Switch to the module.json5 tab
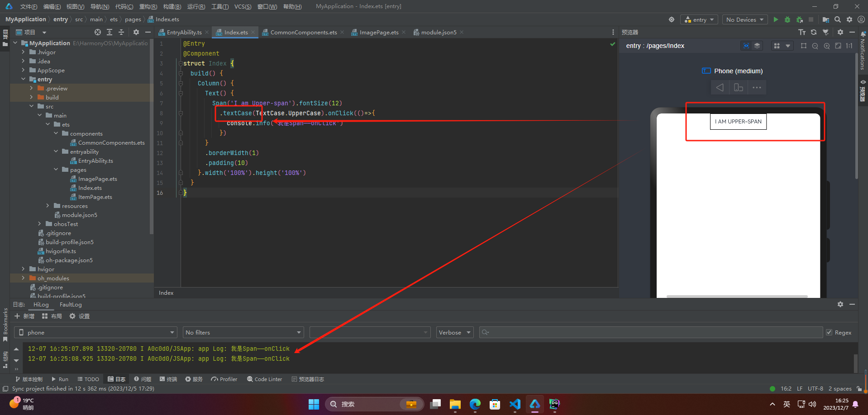Viewport: 868px width, 415px height. point(439,32)
